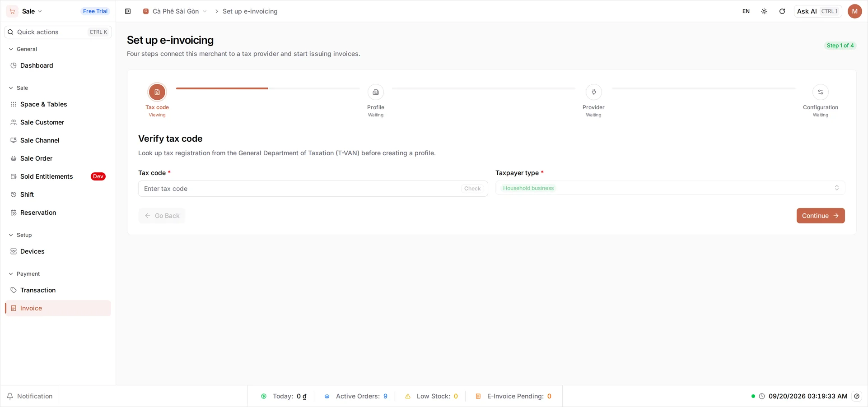
Task: Click the Active Orders basket icon
Action: pos(327,396)
